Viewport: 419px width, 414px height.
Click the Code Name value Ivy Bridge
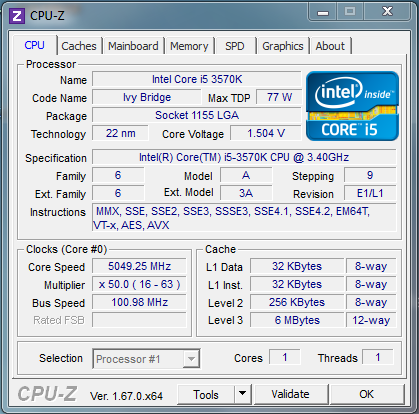point(147,97)
